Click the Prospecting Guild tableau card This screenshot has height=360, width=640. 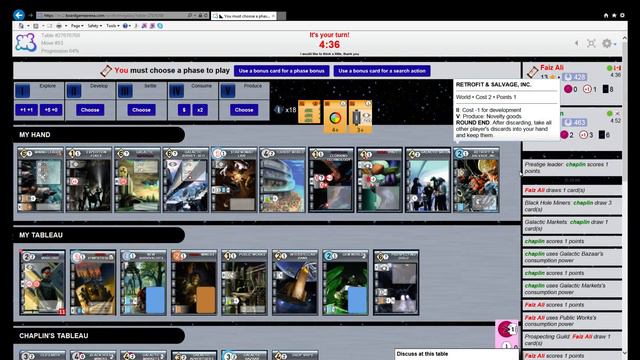tap(396, 282)
